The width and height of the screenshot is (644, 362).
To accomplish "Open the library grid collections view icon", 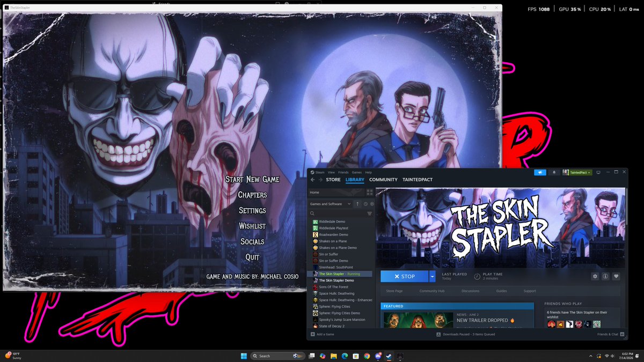I will click(x=370, y=192).
